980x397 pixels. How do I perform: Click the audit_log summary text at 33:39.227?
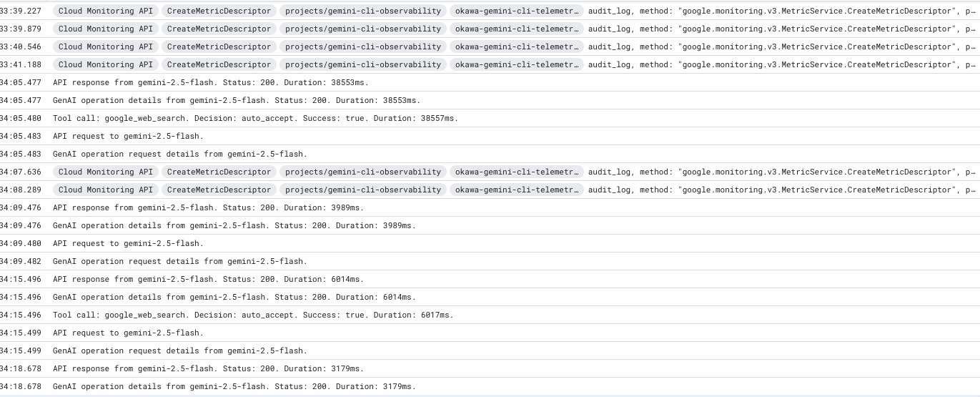[779, 11]
